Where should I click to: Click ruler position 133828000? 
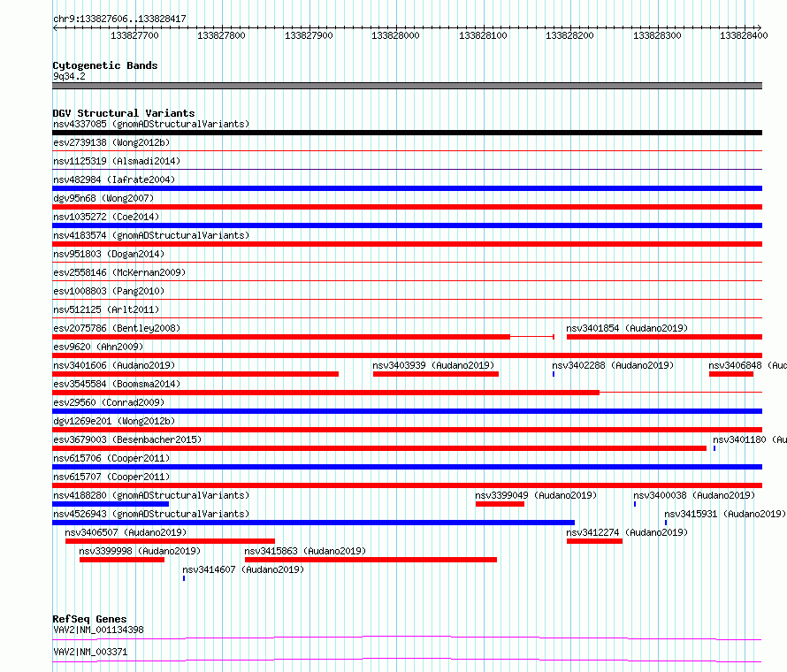pos(395,35)
